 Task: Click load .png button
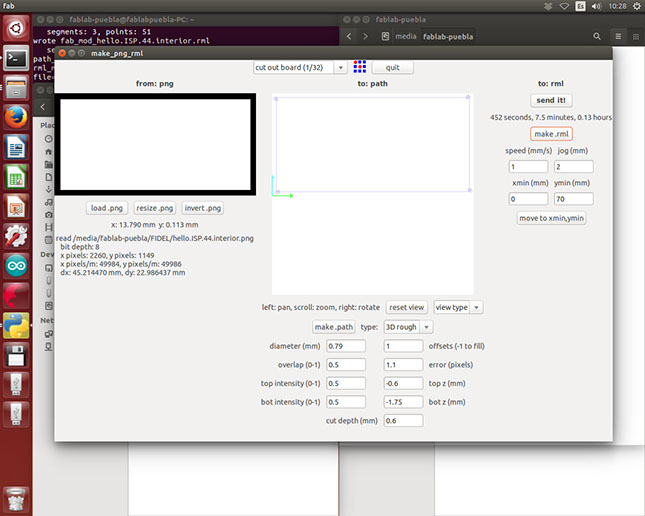(107, 208)
